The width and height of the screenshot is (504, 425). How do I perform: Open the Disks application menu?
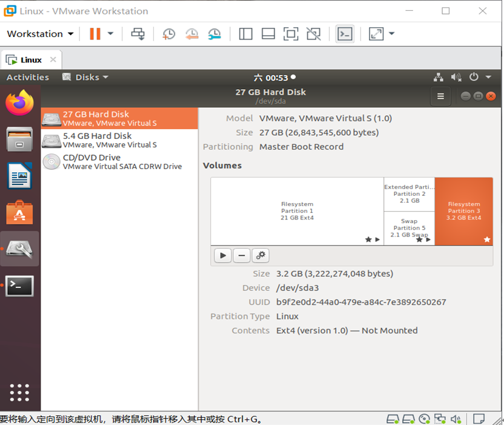point(85,77)
